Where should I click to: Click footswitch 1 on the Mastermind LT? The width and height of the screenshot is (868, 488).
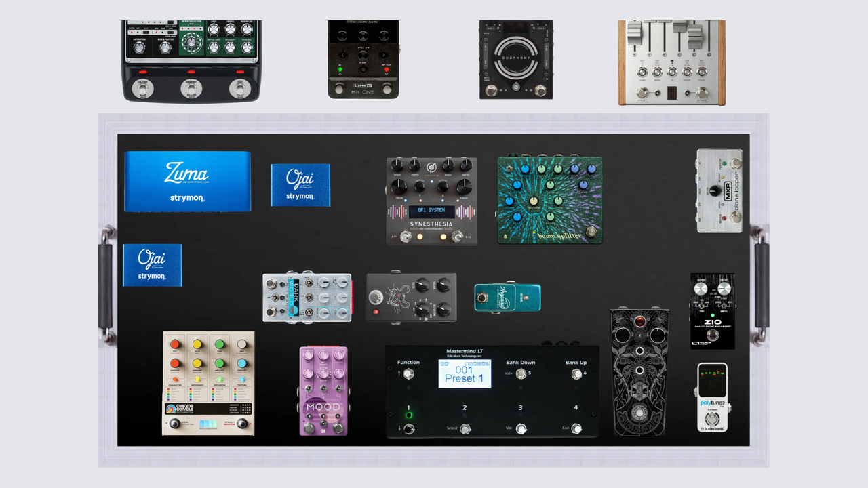[408, 428]
